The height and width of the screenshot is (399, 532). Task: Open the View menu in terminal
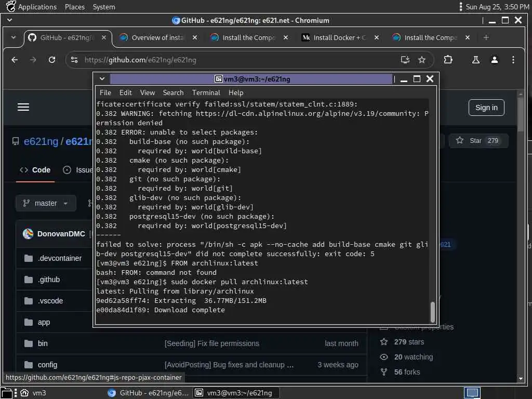pos(147,92)
